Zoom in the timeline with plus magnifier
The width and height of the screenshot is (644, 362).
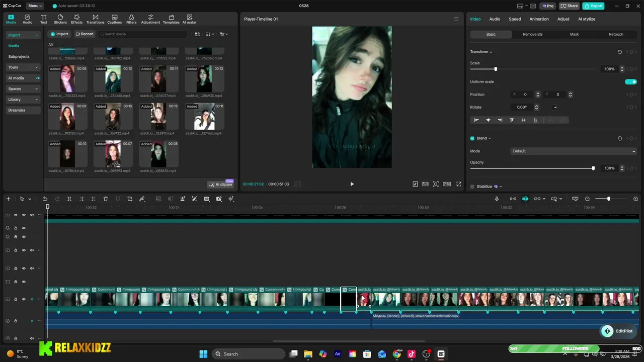[635, 199]
